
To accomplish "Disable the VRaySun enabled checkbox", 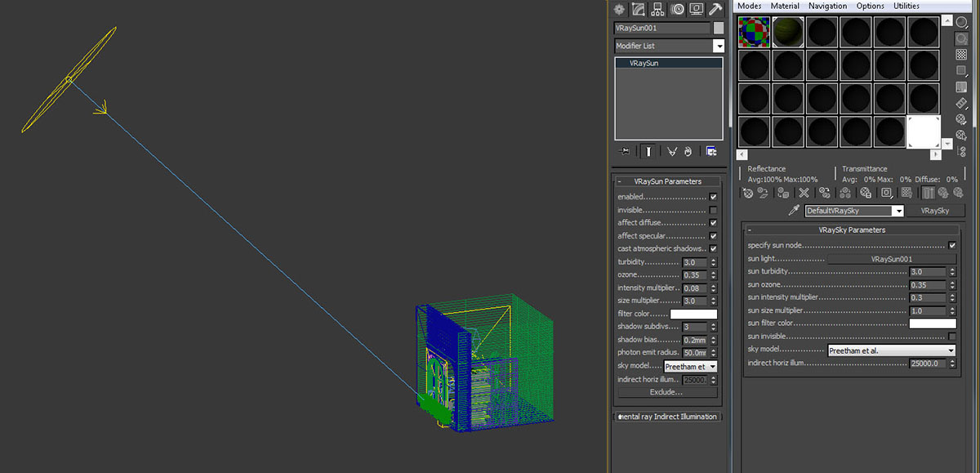I will point(713,197).
